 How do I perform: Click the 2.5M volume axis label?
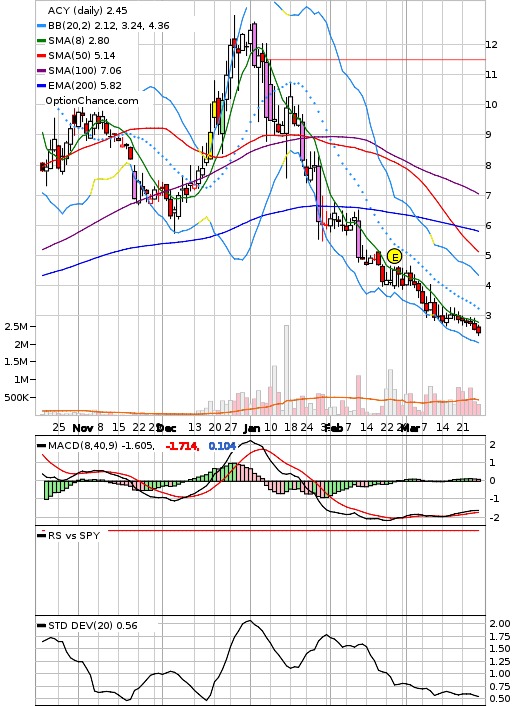(x=16, y=327)
